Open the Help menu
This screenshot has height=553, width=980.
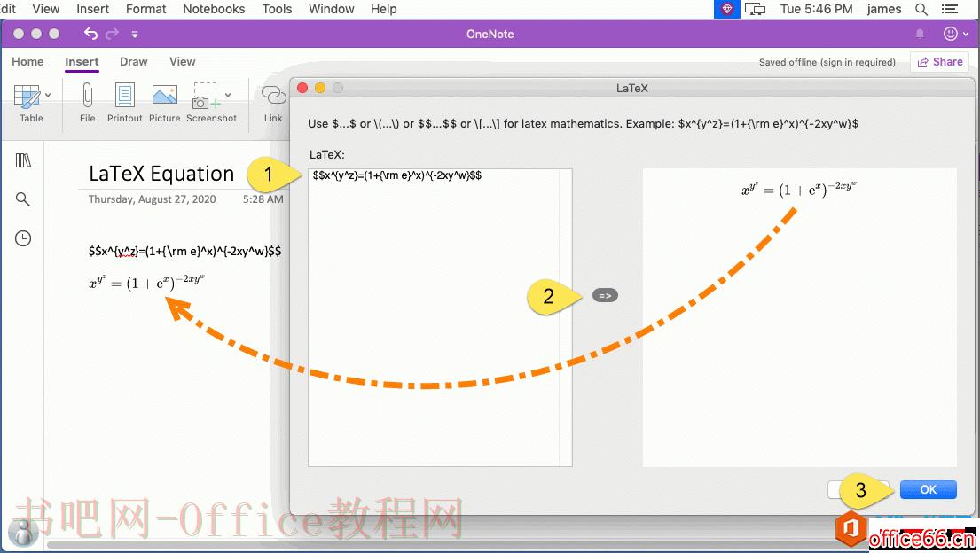click(384, 9)
